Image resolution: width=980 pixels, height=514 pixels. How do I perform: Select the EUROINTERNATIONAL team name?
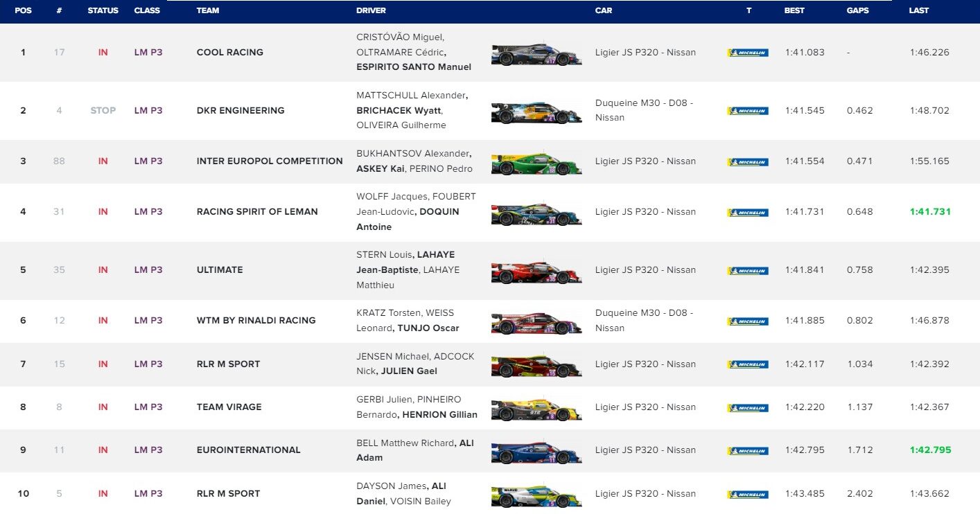[248, 450]
